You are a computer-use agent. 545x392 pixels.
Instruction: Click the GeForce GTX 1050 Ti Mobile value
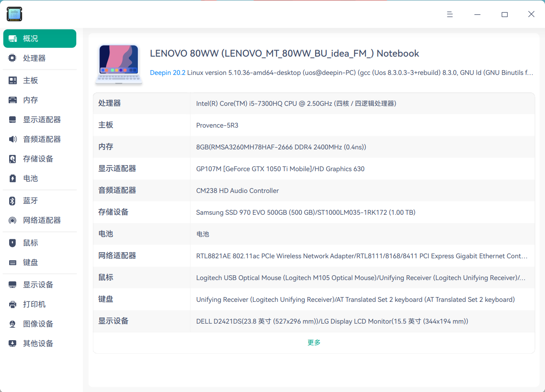point(280,169)
